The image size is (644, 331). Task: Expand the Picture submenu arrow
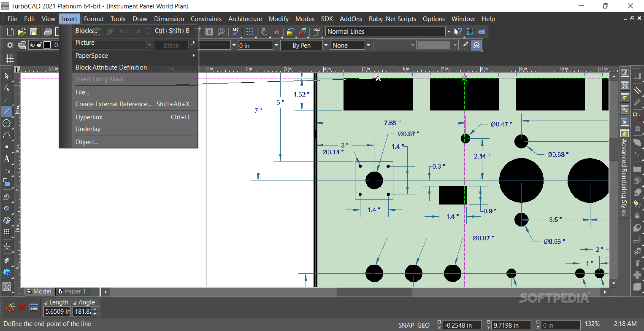tap(194, 43)
